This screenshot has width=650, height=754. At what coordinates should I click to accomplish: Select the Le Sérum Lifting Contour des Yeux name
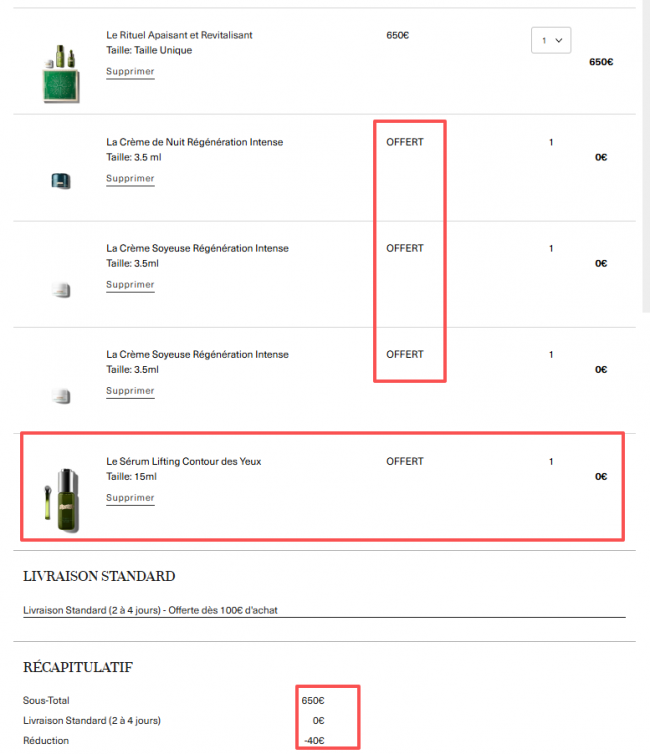coord(184,461)
